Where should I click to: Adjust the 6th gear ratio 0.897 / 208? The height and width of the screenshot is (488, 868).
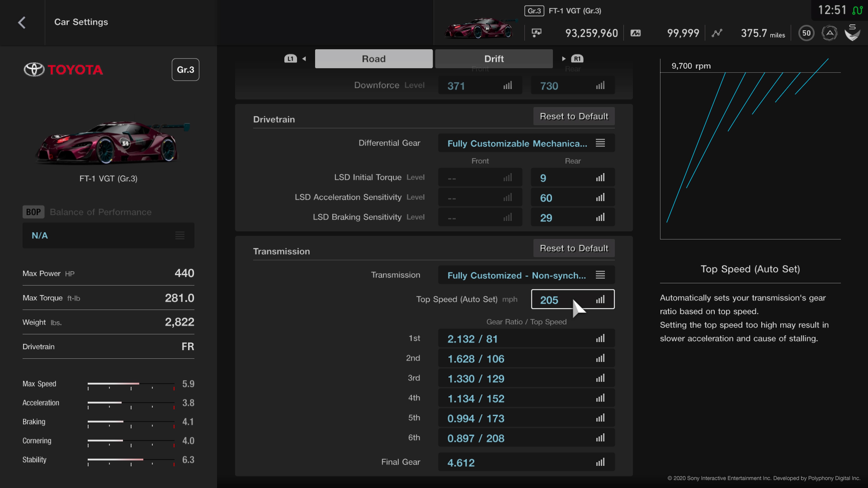tap(526, 437)
